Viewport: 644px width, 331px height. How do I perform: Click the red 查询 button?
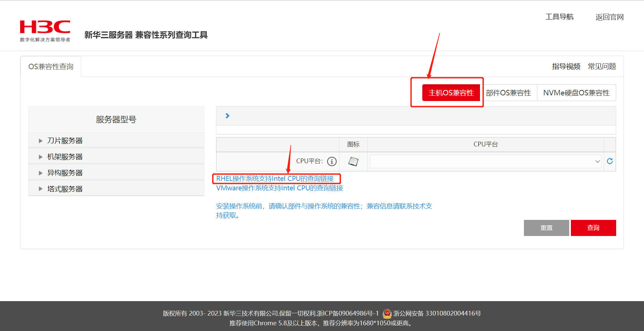pyautogui.click(x=593, y=228)
